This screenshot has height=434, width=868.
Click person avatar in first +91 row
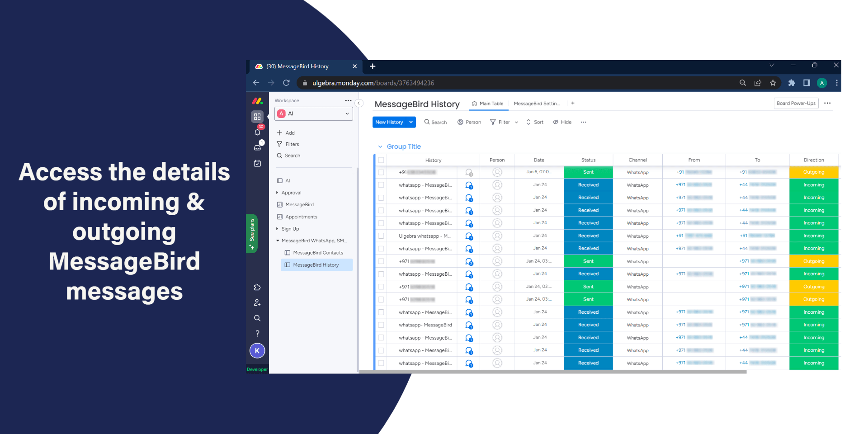tap(497, 172)
